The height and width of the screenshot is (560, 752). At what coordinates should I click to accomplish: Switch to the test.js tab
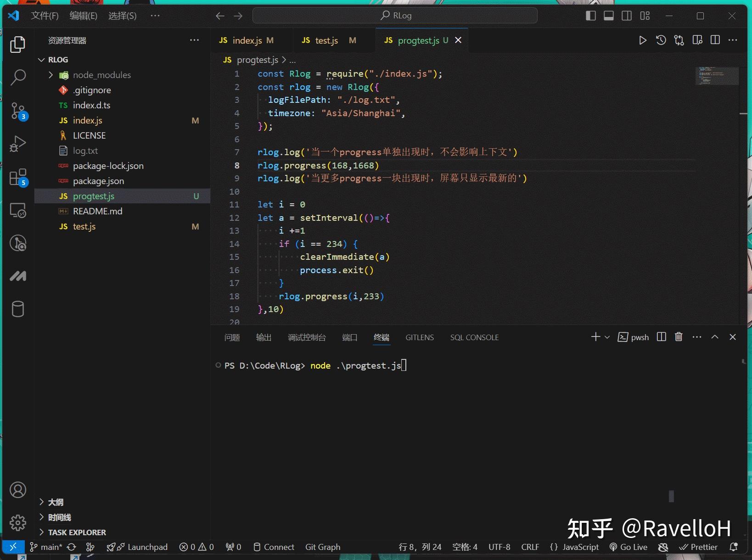[326, 40]
